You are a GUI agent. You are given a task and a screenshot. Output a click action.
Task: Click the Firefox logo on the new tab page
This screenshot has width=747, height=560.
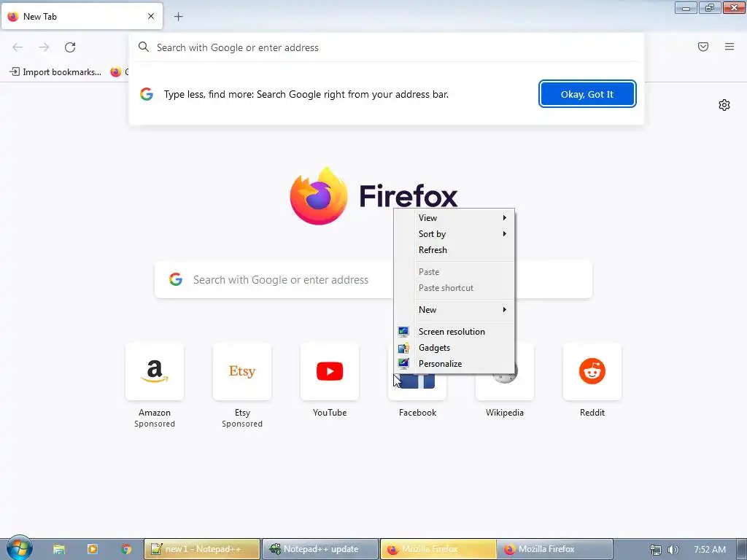point(319,195)
